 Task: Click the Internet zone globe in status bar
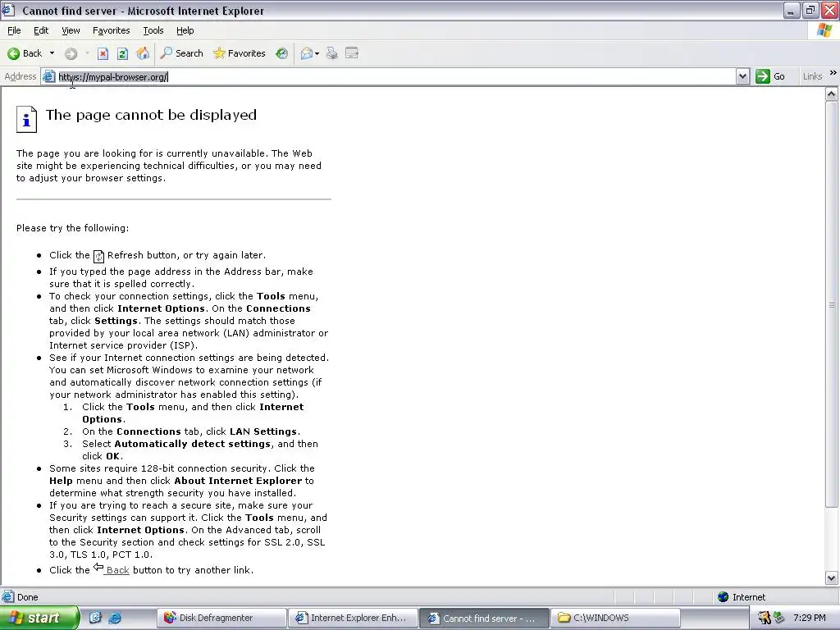pos(724,597)
